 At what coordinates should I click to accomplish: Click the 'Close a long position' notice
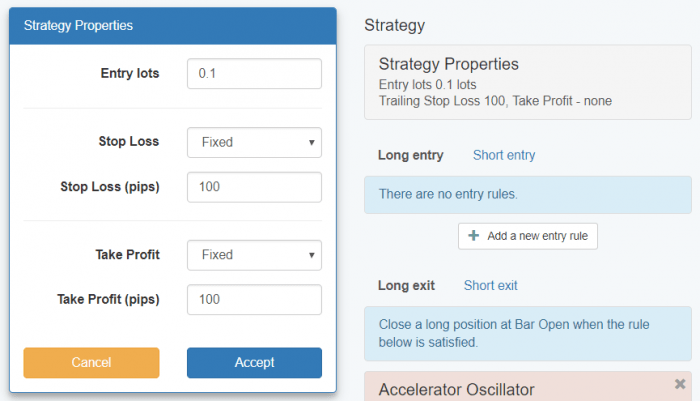(x=527, y=334)
